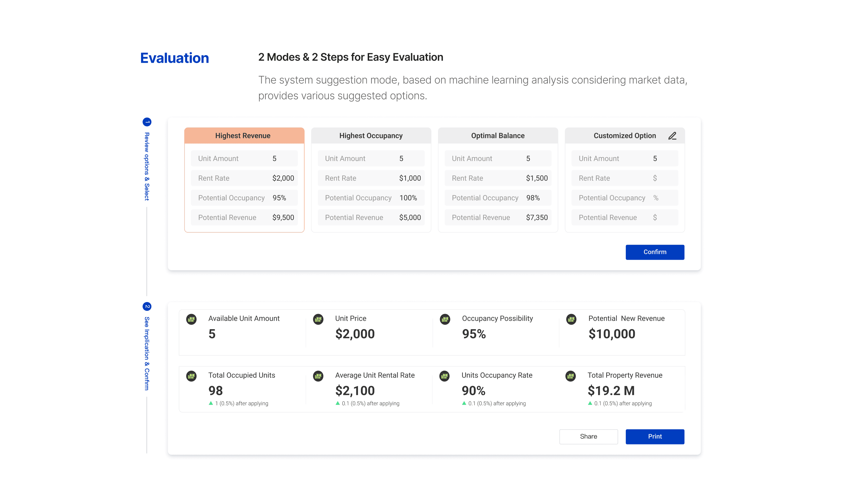Click the icon beside Units Occupancy Rate
841x504 pixels.
[444, 376]
